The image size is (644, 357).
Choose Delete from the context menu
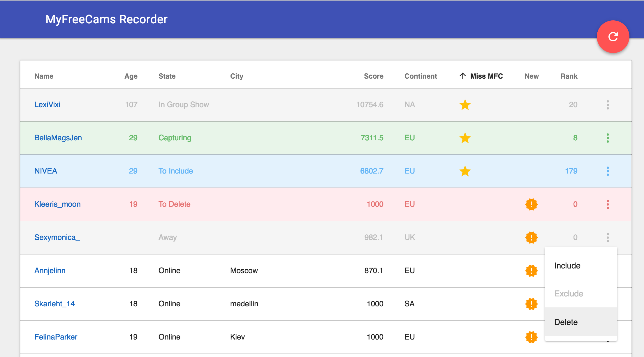click(566, 322)
